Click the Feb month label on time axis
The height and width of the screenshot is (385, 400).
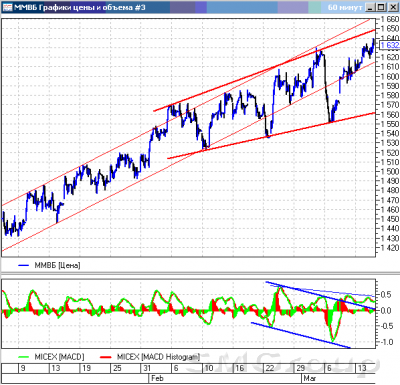[157, 378]
